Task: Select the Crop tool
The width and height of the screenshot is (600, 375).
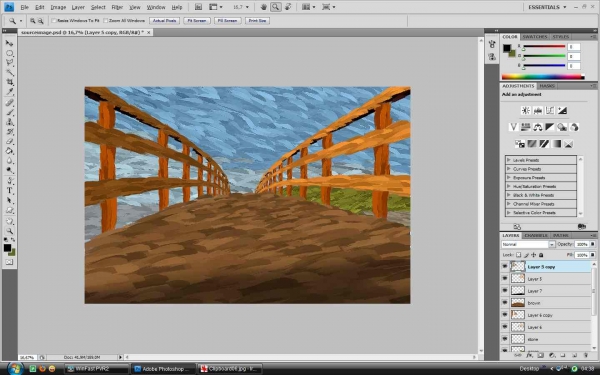Action: tap(10, 82)
